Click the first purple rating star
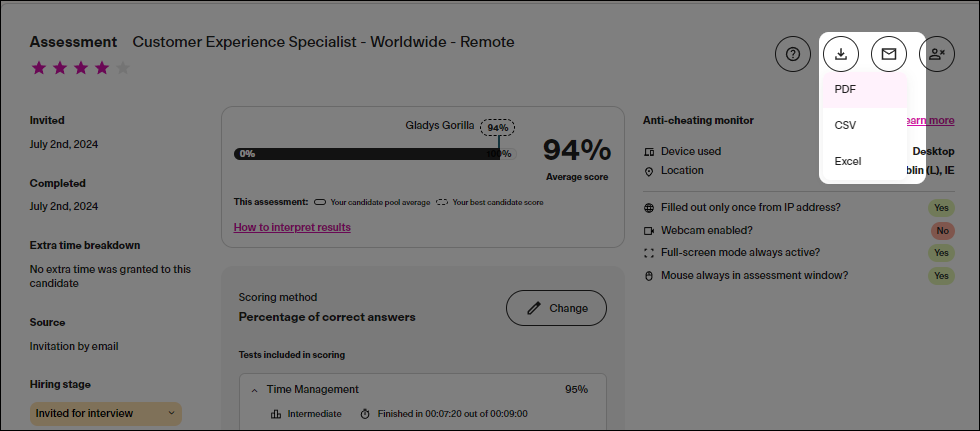This screenshot has width=980, height=431. pos(39,67)
